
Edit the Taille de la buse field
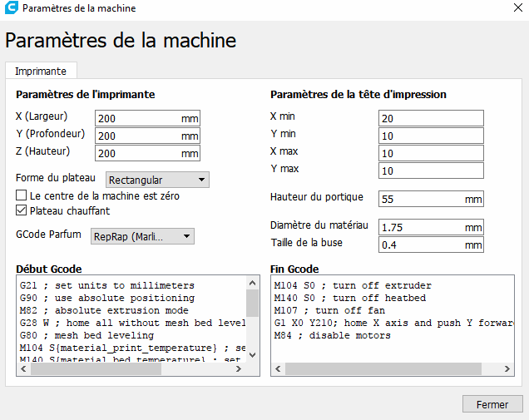(x=431, y=245)
